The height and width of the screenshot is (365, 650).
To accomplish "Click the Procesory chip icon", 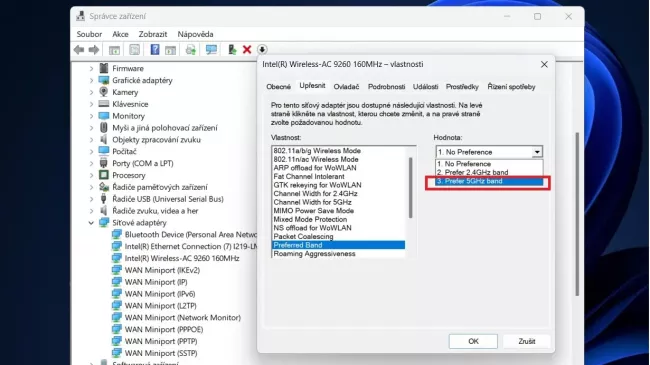I will coord(104,175).
